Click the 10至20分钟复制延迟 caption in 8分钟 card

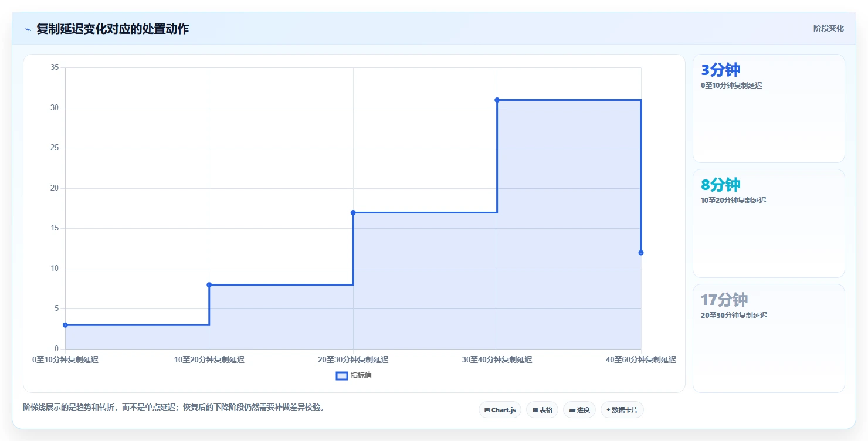click(x=733, y=201)
